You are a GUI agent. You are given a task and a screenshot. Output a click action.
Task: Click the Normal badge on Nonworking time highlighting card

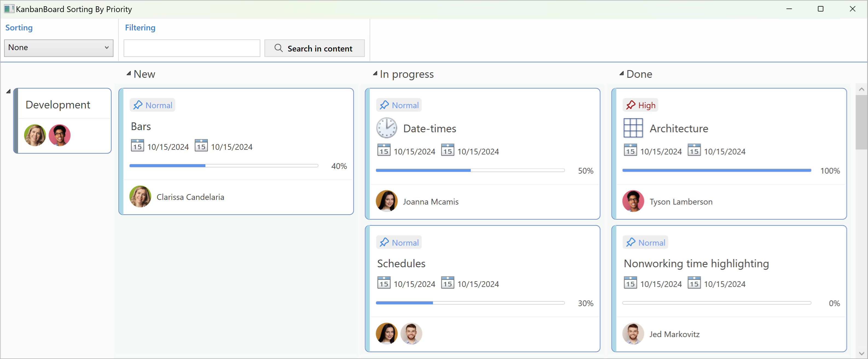[645, 242]
